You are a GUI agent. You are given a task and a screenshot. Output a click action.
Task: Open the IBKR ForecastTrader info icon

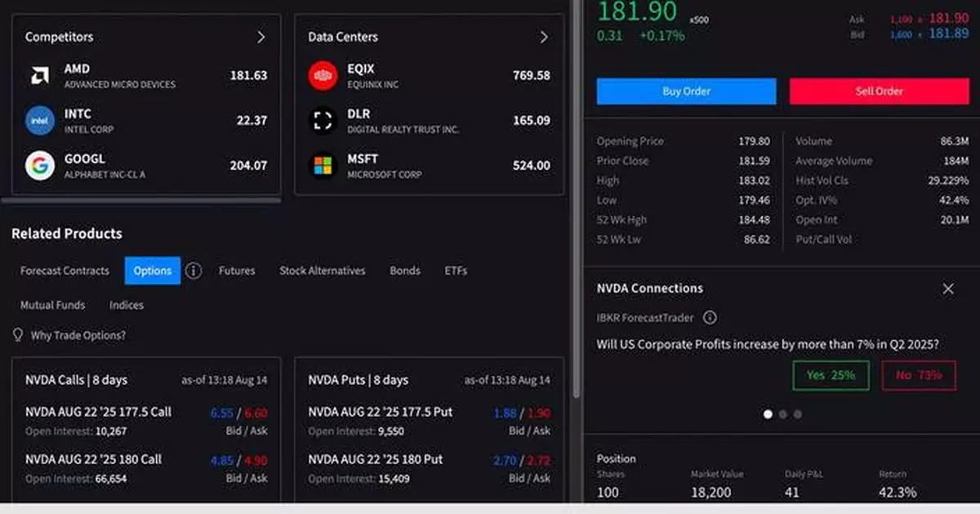[709, 318]
